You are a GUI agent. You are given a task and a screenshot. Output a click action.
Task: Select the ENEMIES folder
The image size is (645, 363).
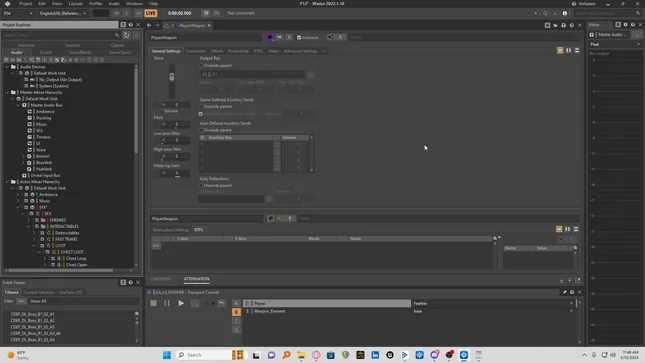[x=58, y=220]
